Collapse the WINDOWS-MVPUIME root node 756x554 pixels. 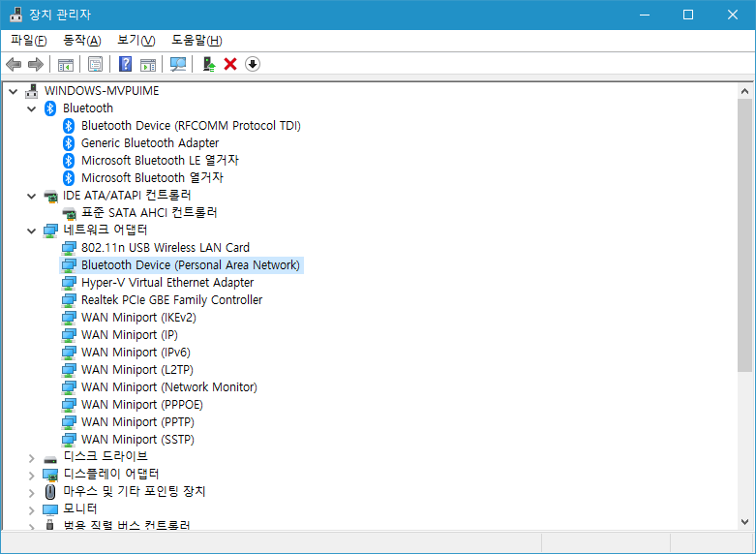click(x=13, y=91)
